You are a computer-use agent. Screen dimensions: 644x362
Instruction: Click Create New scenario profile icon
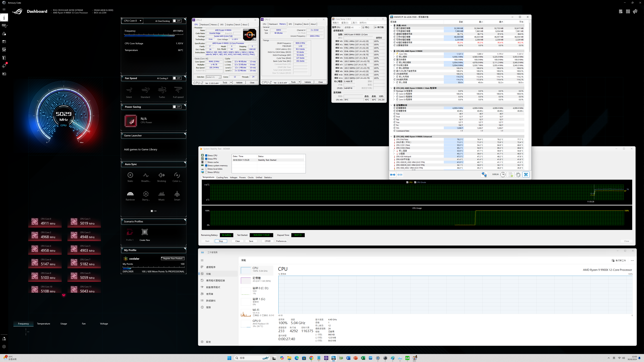tap(145, 232)
